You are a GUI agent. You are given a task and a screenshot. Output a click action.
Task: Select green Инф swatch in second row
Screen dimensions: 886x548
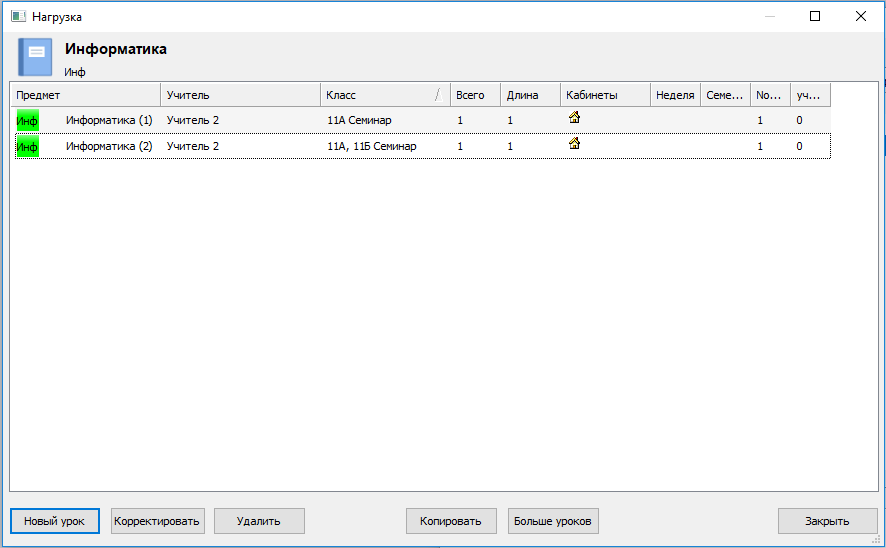28,147
